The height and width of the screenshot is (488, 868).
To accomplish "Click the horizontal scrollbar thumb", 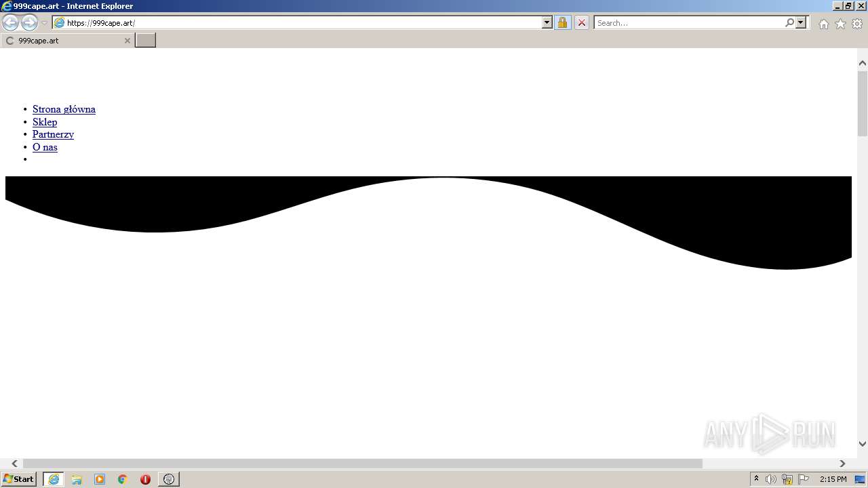I will pos(363,464).
